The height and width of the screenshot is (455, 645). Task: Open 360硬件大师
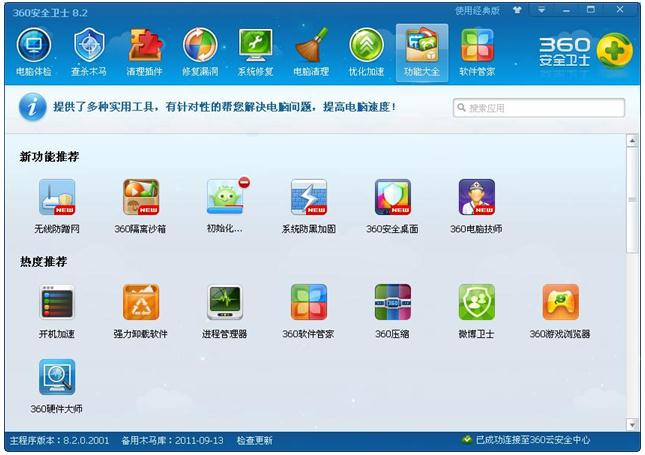(57, 386)
